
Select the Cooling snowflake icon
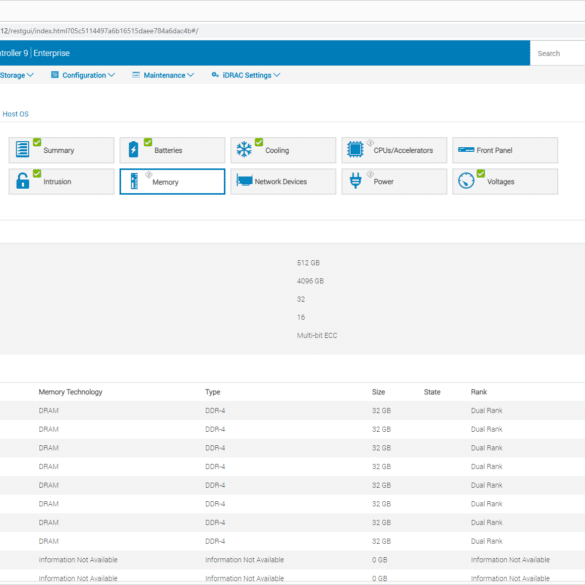click(x=244, y=149)
